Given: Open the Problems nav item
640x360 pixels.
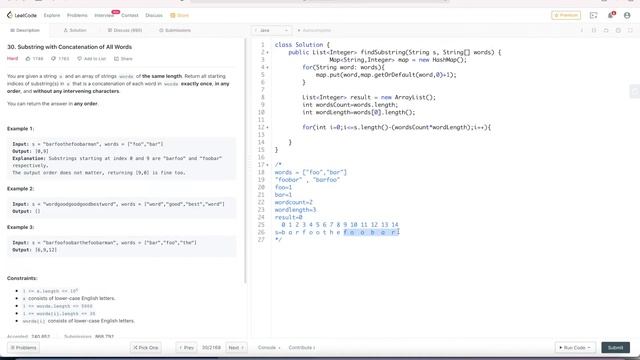Looking at the screenshot, I should pos(77,15).
